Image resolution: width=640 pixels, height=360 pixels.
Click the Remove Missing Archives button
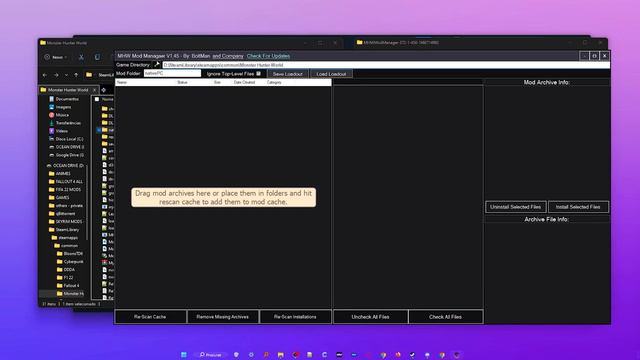tap(222, 317)
